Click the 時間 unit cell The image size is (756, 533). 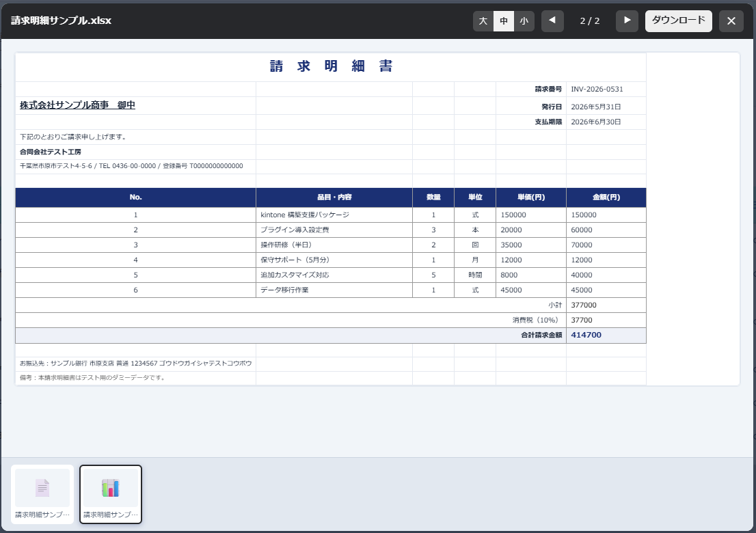click(x=475, y=275)
